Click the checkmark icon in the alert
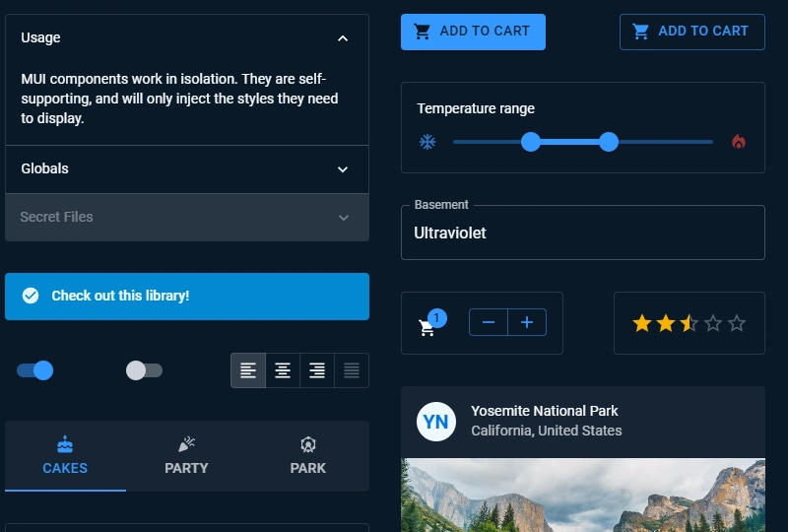The image size is (788, 532). pyautogui.click(x=31, y=296)
